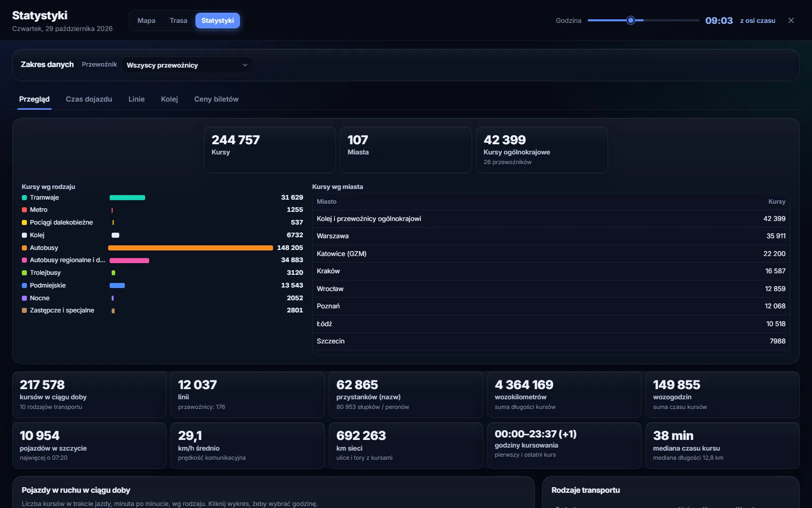
Task: Switch to the Trasa view
Action: (179, 20)
